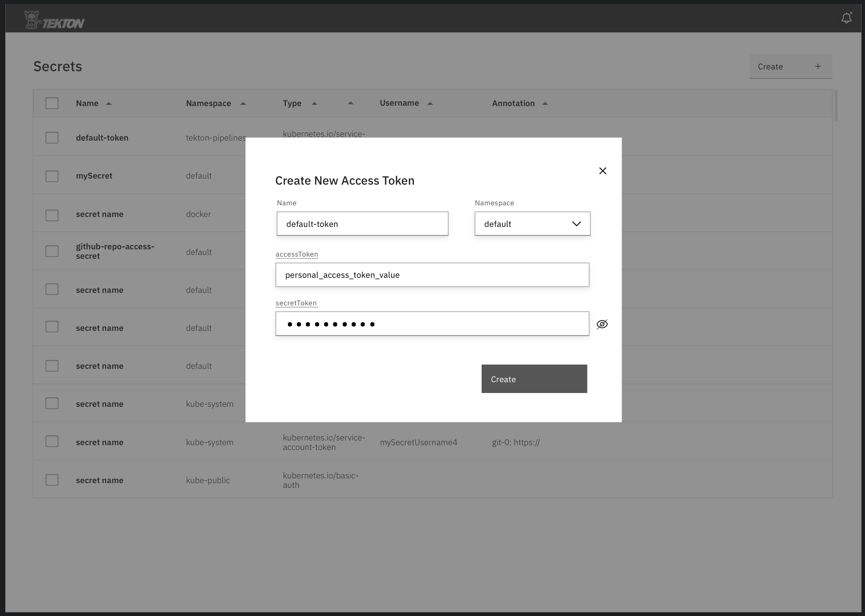
Task: Click the Tekton logo in the header
Action: (x=54, y=18)
